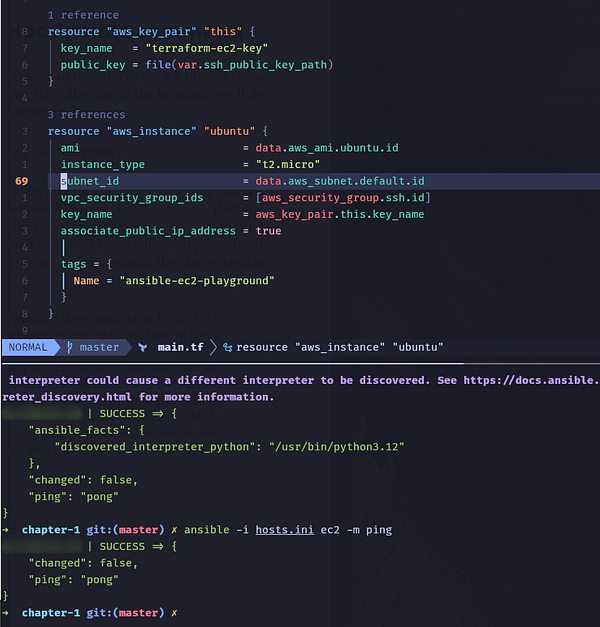Click the master branch name in statusline
600x627 pixels.
[99, 347]
